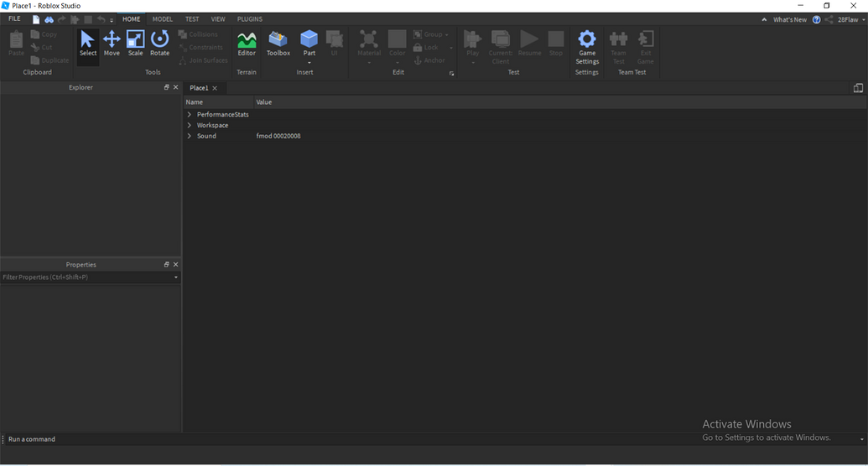Screen dimensions: 868x466
Task: Expand the PerformanceStats row
Action: (190, 114)
